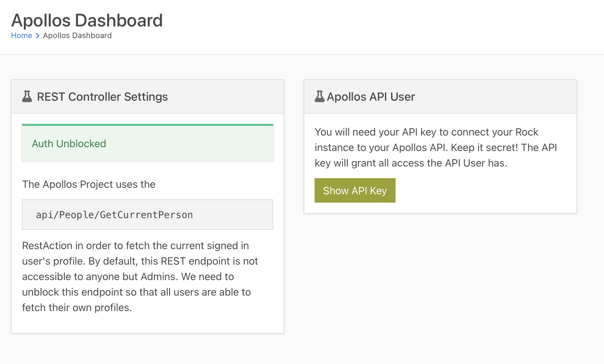Screen dimensions: 604x364
Task: Click the flask icon beside Apollos API User
Action: click(x=319, y=96)
